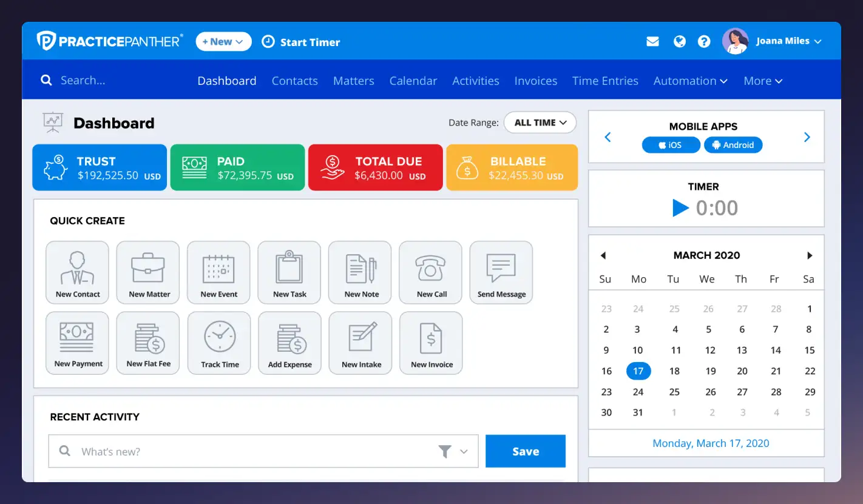The height and width of the screenshot is (504, 863).
Task: Open the New Call phone icon
Action: (x=430, y=272)
